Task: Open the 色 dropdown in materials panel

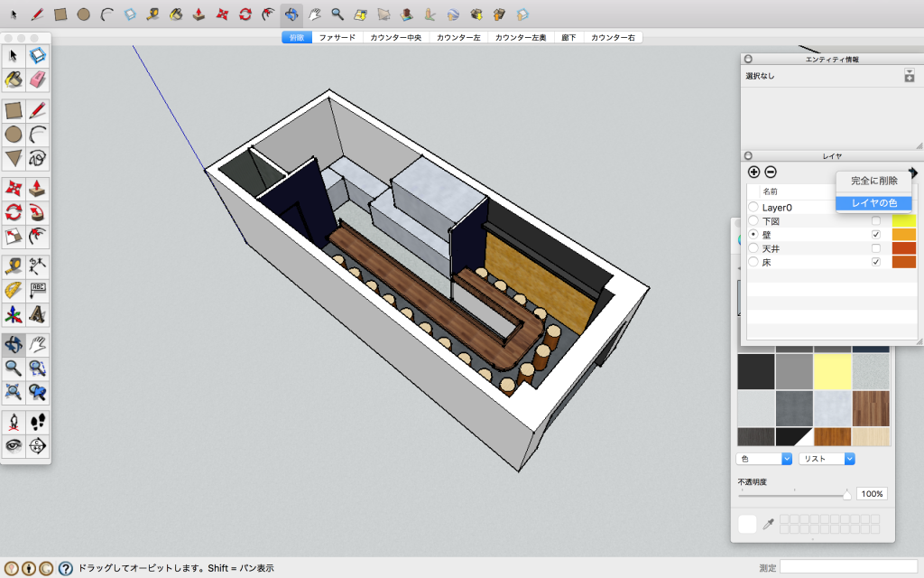Action: (x=764, y=459)
